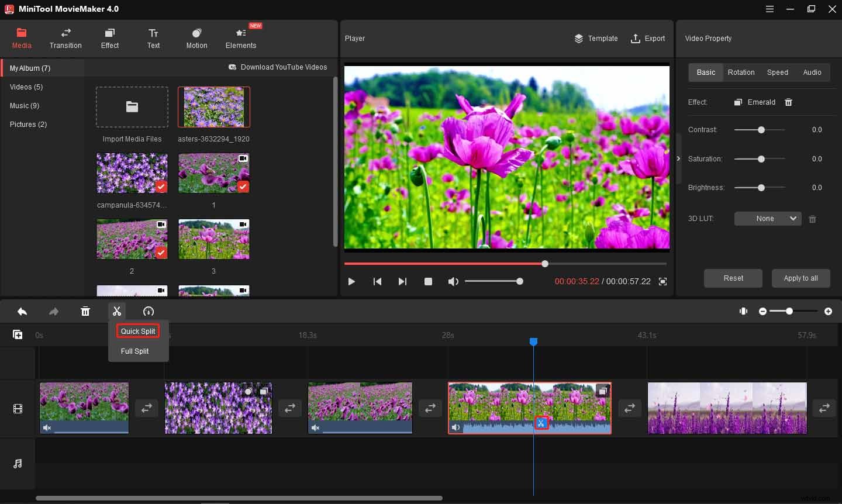Click the Split scissors icon on timeline toolbar
Image resolution: width=842 pixels, height=504 pixels.
(117, 311)
